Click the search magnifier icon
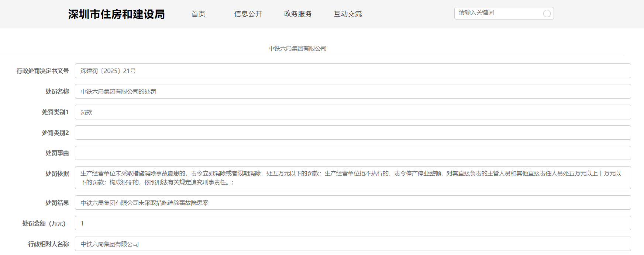 click(x=547, y=14)
